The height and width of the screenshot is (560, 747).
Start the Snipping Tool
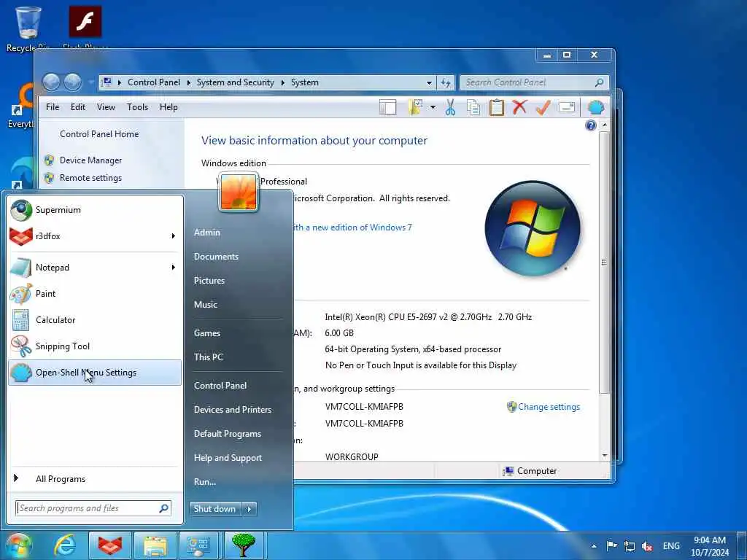tap(95, 346)
